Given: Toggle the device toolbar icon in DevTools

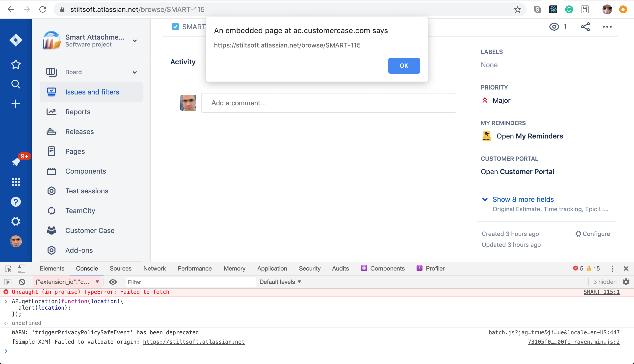Looking at the screenshot, I should 21,269.
